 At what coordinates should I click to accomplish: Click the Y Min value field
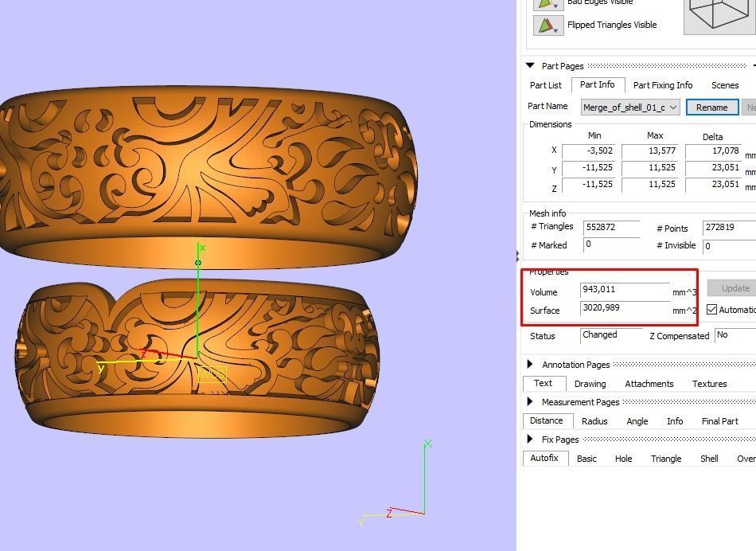click(588, 168)
